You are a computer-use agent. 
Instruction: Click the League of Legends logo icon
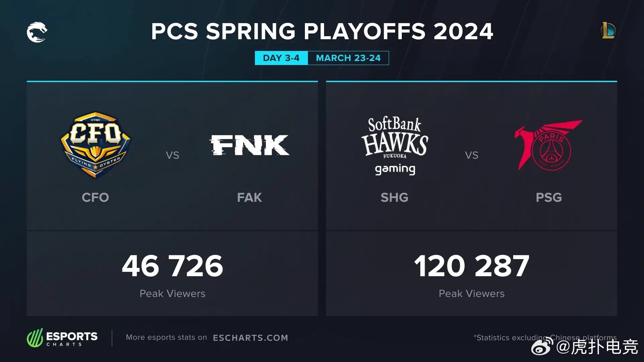pos(608,31)
